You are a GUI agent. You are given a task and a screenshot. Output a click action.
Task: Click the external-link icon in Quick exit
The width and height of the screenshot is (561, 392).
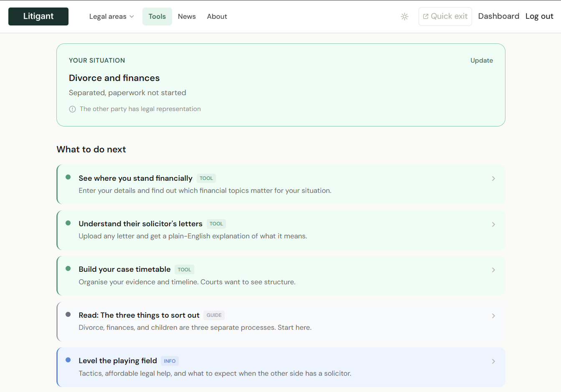pos(426,16)
